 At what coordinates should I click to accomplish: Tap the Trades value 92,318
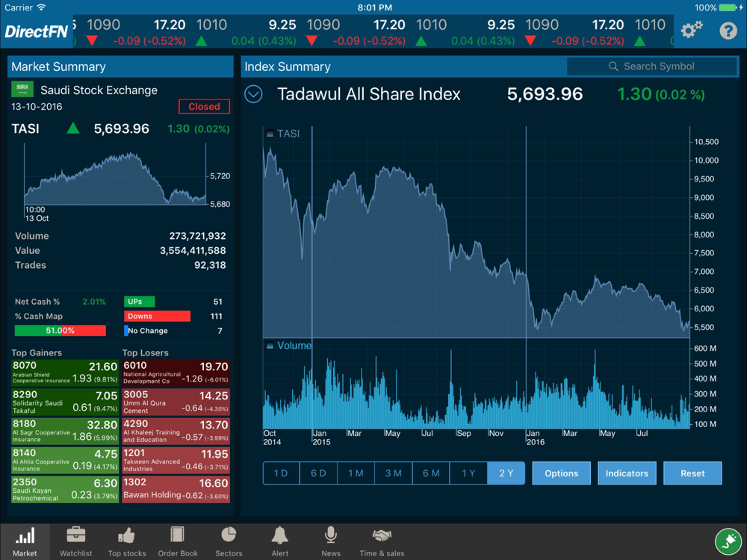(x=210, y=265)
